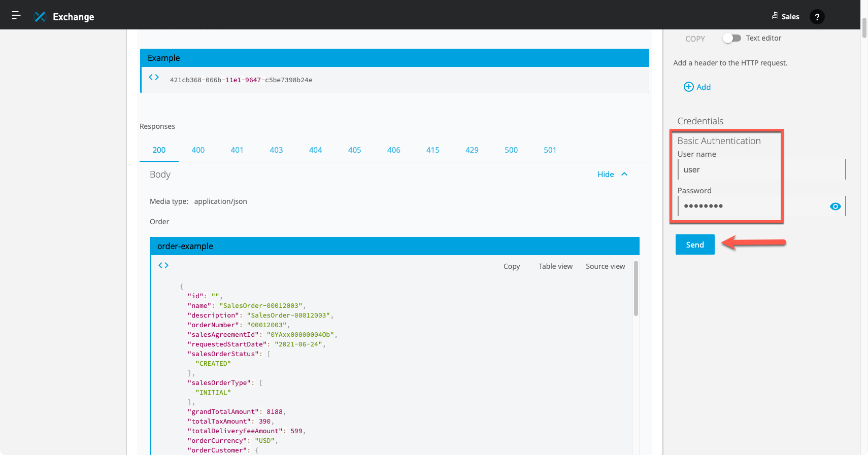The width and height of the screenshot is (868, 455).
Task: Click the Sales organization label
Action: click(x=790, y=17)
